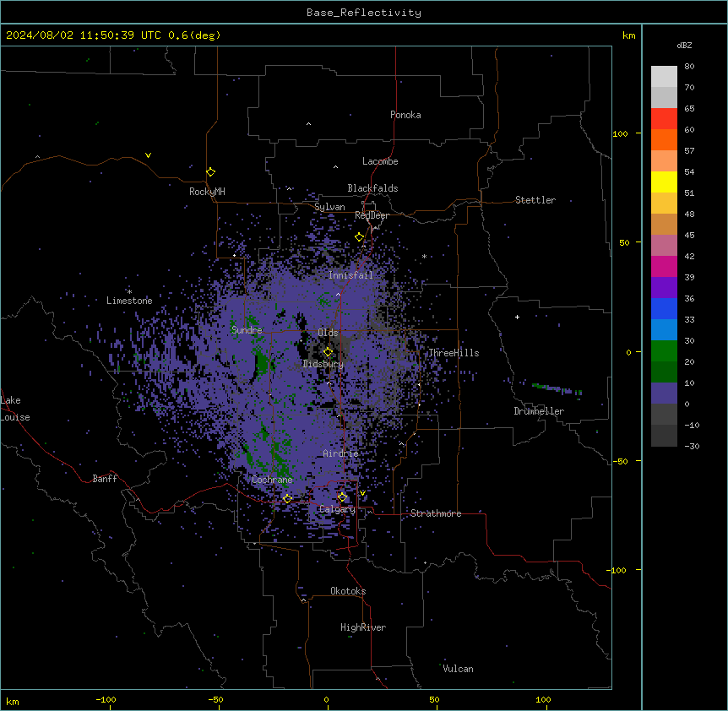Click the -100 tick on the bottom axis
The height and width of the screenshot is (711, 728).
click(106, 700)
